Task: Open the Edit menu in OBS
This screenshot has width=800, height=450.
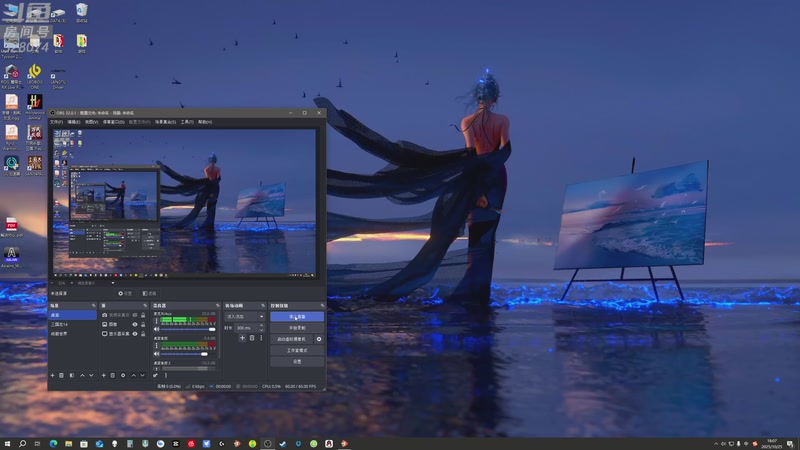Action: coord(74,122)
